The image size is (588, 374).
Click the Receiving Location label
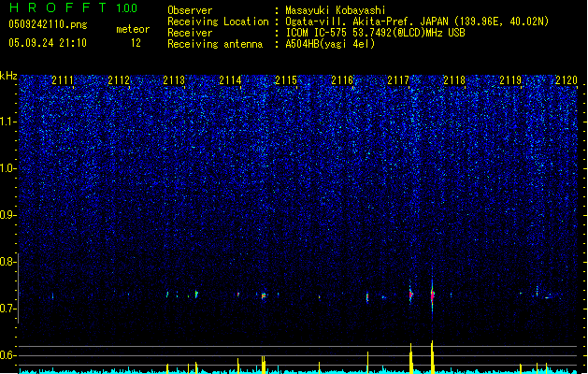pyautogui.click(x=218, y=22)
